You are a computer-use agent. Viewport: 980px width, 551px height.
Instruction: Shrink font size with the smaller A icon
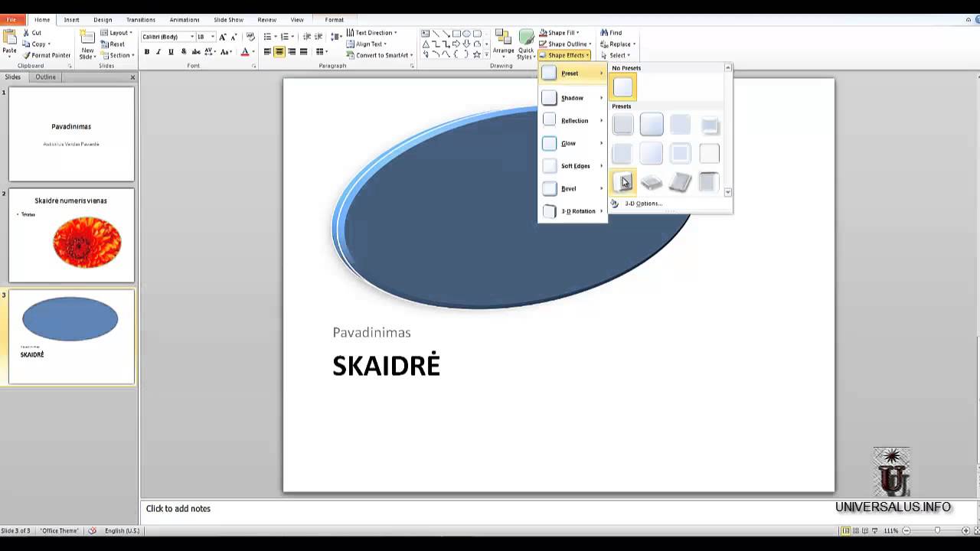point(234,37)
